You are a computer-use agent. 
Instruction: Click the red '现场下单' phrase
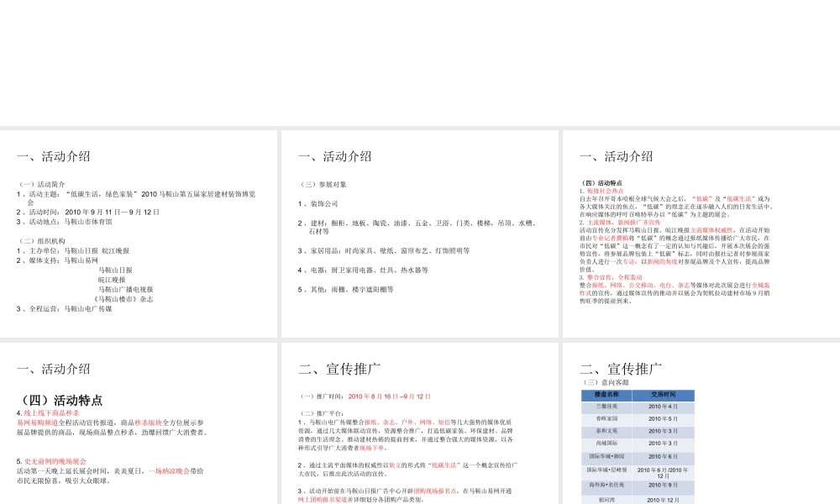coord(371,448)
